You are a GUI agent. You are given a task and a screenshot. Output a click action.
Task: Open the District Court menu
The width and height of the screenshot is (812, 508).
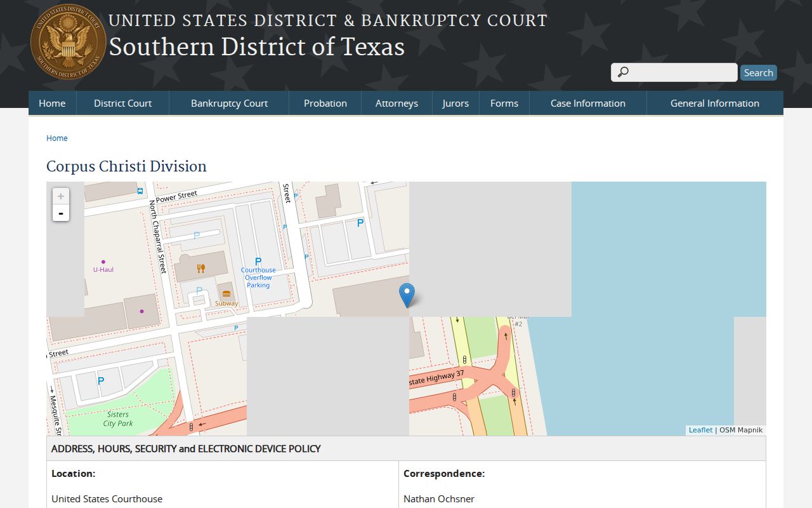click(x=123, y=103)
